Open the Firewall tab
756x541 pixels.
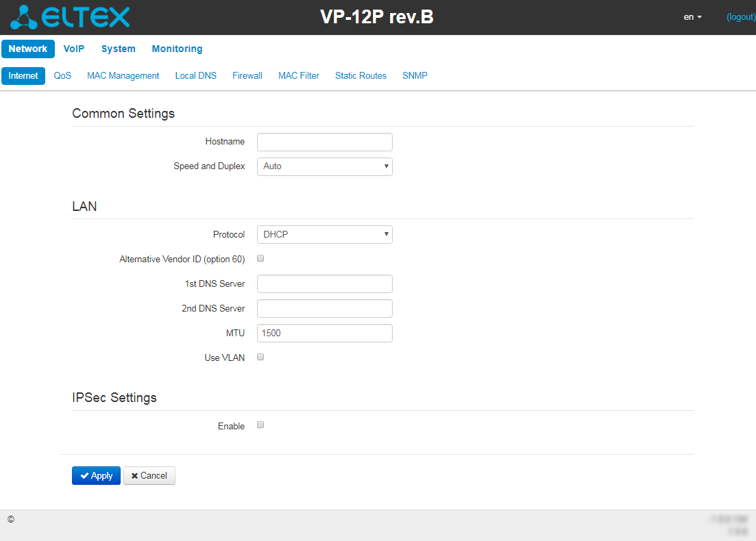[247, 76]
